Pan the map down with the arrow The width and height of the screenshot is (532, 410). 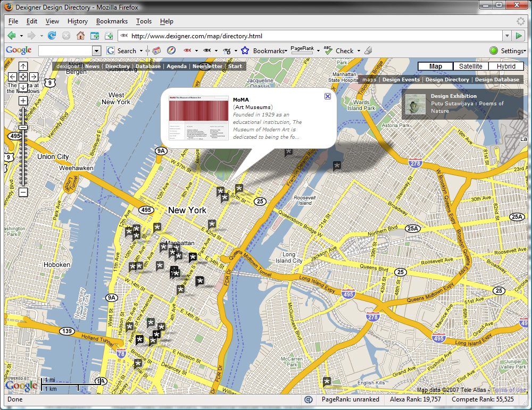pyautogui.click(x=23, y=87)
